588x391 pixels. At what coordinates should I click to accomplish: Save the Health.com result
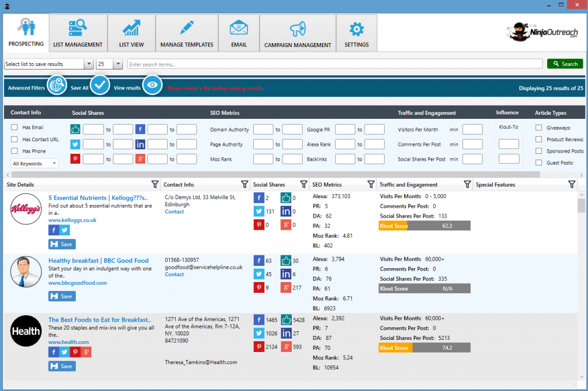point(62,366)
